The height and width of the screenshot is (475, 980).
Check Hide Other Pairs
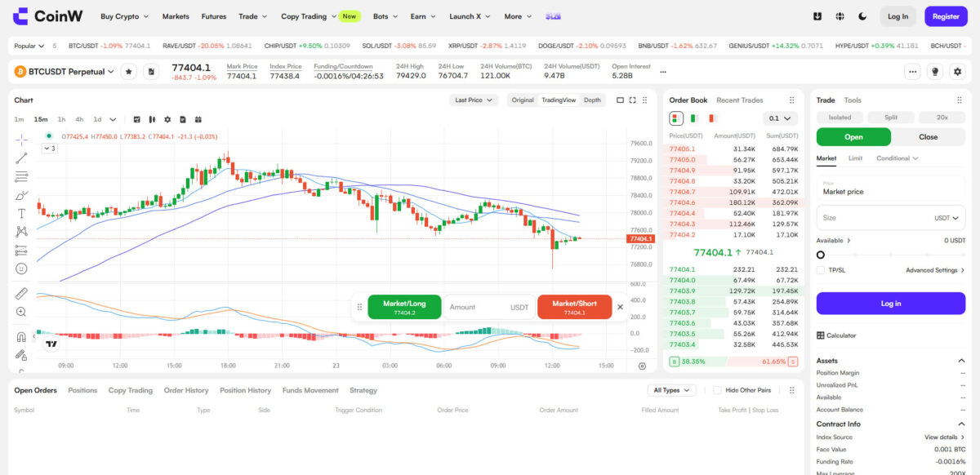pos(717,390)
